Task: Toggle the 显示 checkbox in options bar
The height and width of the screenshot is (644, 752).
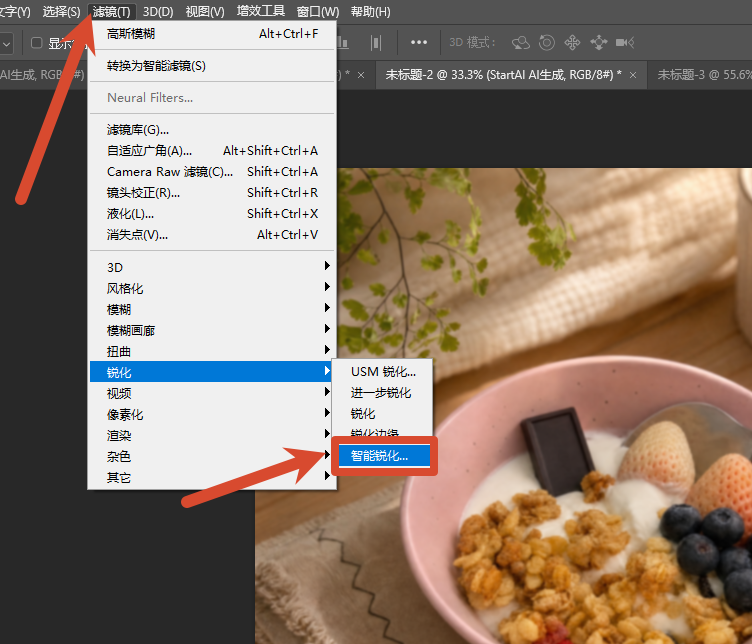Action: 36,43
